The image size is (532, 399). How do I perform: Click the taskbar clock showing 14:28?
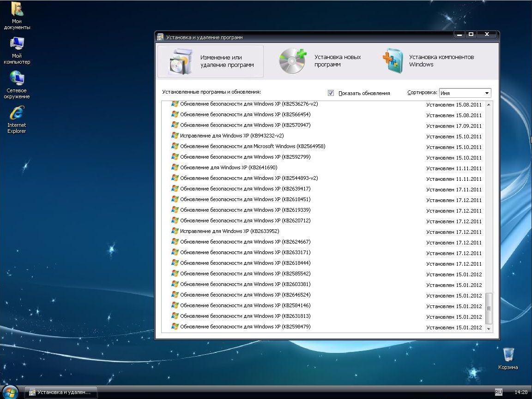click(x=521, y=392)
